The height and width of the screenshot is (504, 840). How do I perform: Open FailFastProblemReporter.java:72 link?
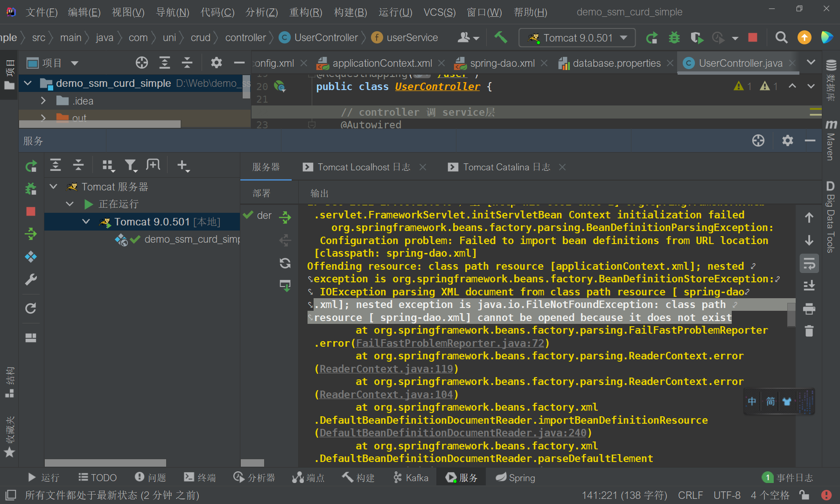(450, 343)
